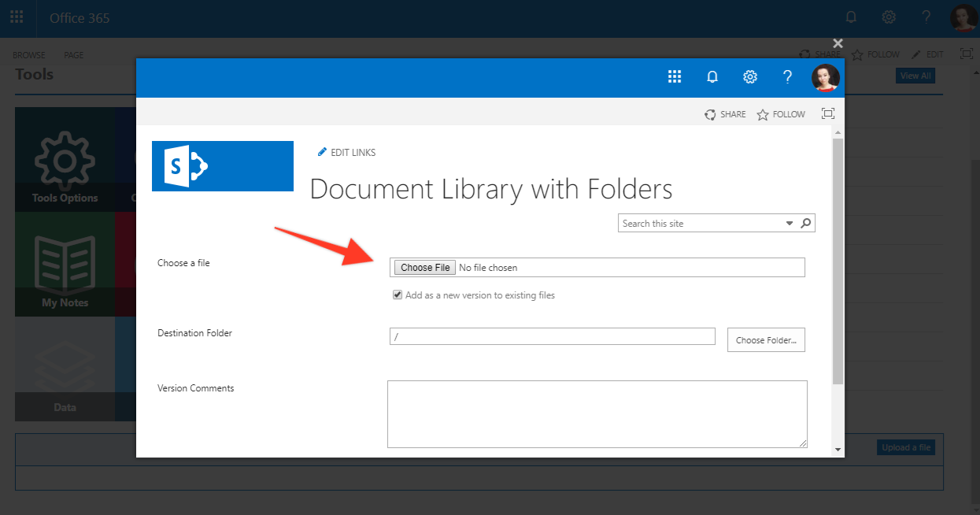Click the Upload a file button
Viewport: 980px width, 515px height.
pyautogui.click(x=905, y=446)
